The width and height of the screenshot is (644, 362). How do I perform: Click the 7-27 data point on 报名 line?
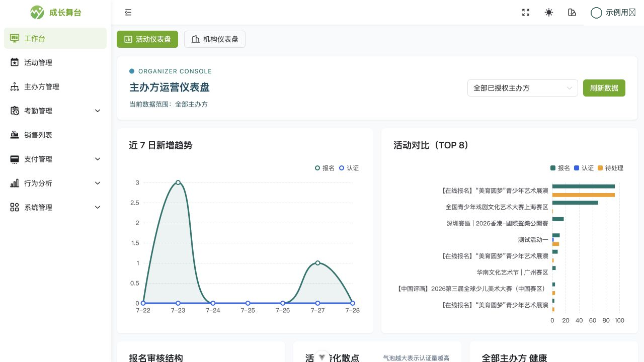[x=317, y=263]
